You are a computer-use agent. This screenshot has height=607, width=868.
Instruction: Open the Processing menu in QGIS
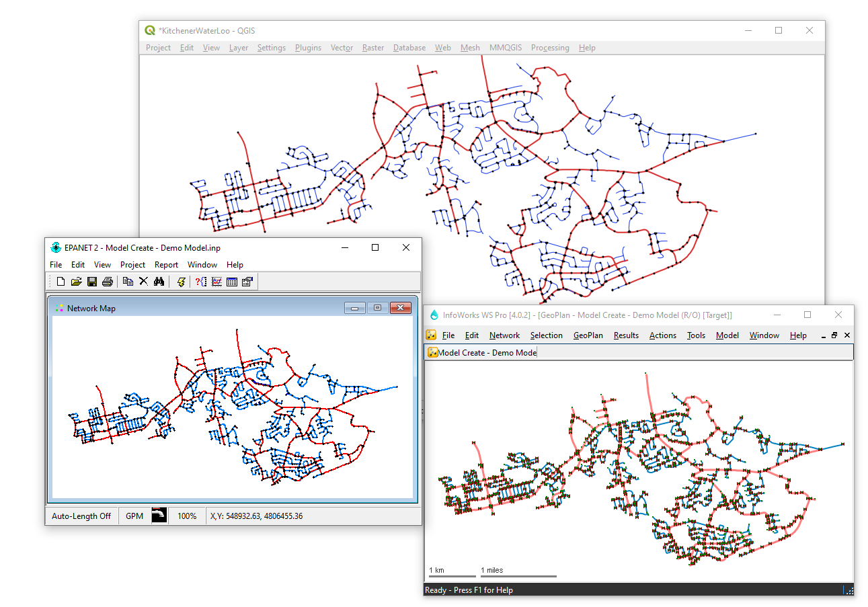click(x=549, y=48)
